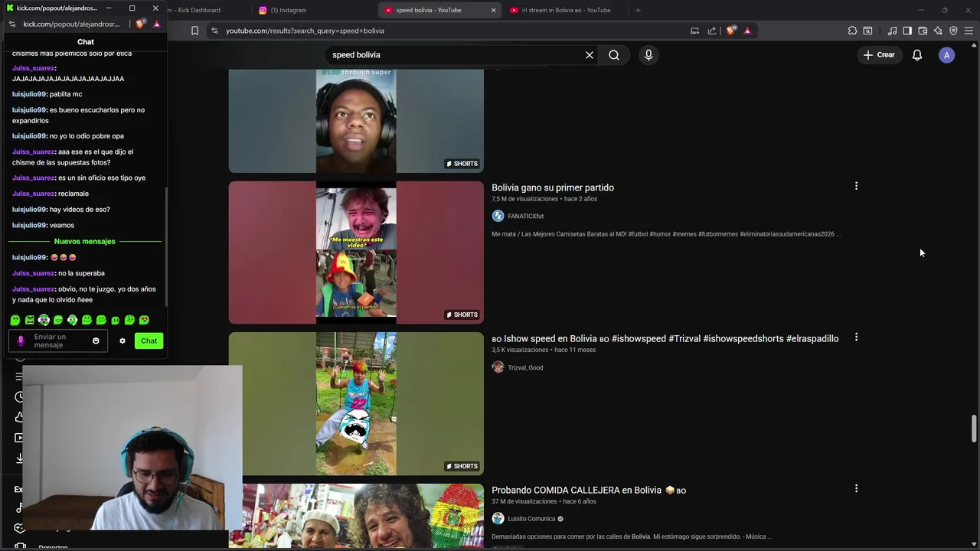
Task: Go to Trizval_Good channel
Action: click(525, 367)
